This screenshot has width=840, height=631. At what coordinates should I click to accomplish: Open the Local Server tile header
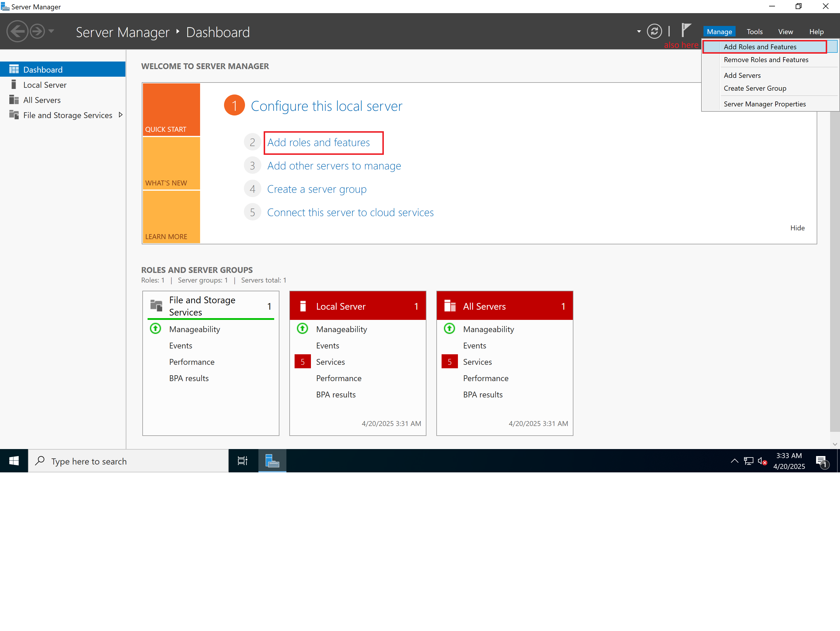point(357,306)
